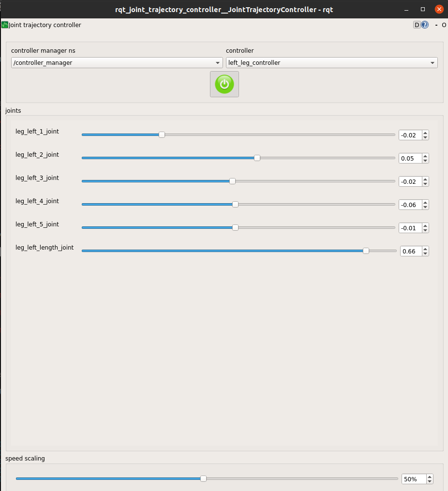Click the green Joint trajectory controller plugin icon
Image resolution: width=448 pixels, height=491 pixels.
tap(5, 25)
